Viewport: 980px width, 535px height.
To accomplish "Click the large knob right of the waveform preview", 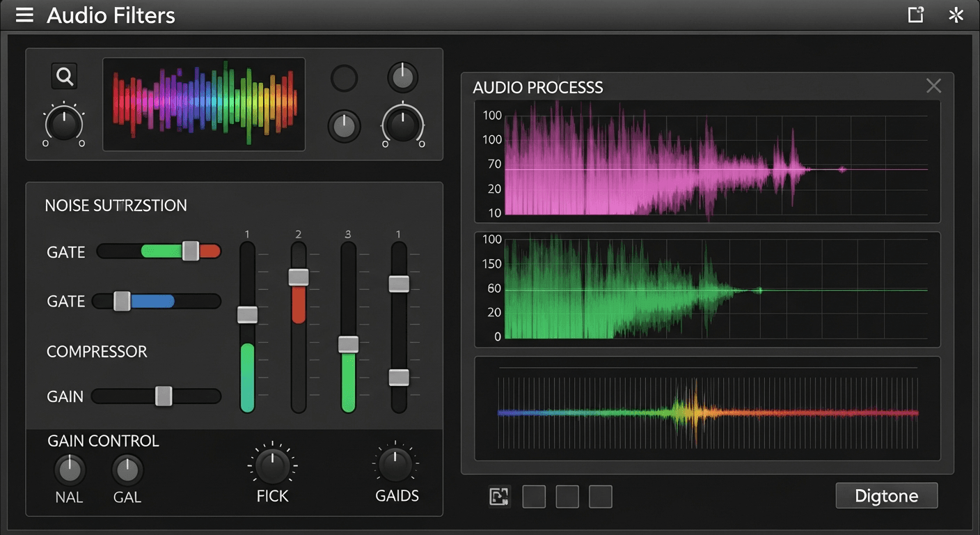I will 402,125.
